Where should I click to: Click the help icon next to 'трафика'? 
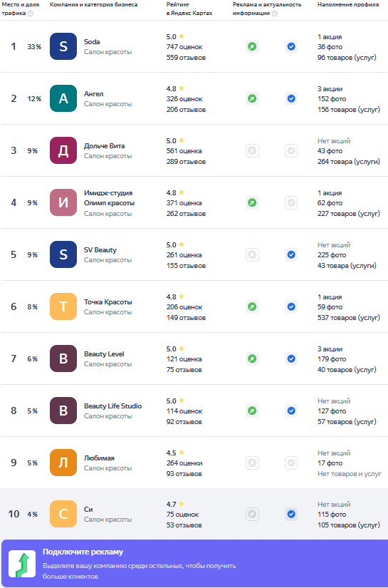click(31, 13)
